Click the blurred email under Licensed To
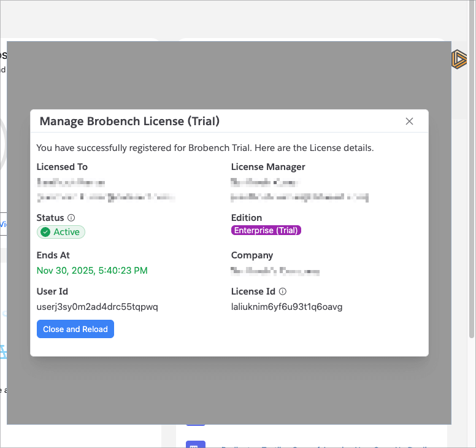Screen dimensions: 476x448 (106, 197)
